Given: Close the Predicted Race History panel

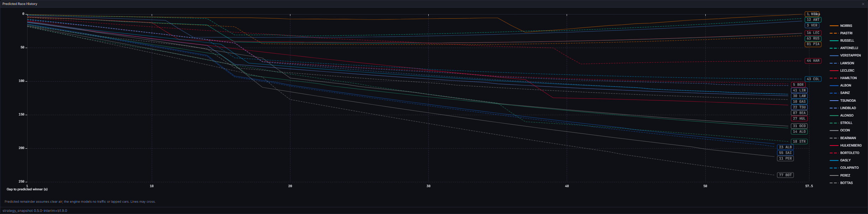Looking at the screenshot, I should pos(863,4).
